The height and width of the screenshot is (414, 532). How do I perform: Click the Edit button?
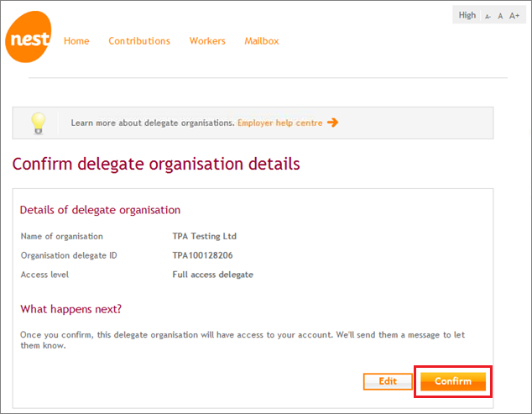388,381
